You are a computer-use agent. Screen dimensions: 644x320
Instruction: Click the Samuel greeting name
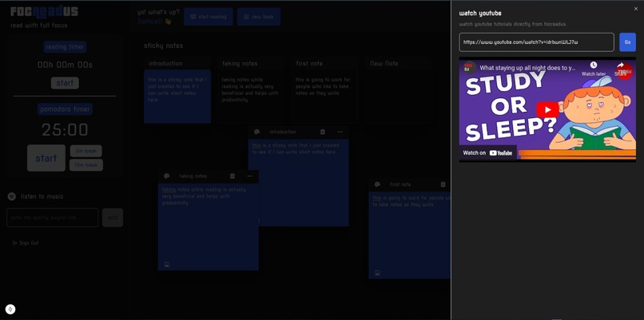[150, 22]
